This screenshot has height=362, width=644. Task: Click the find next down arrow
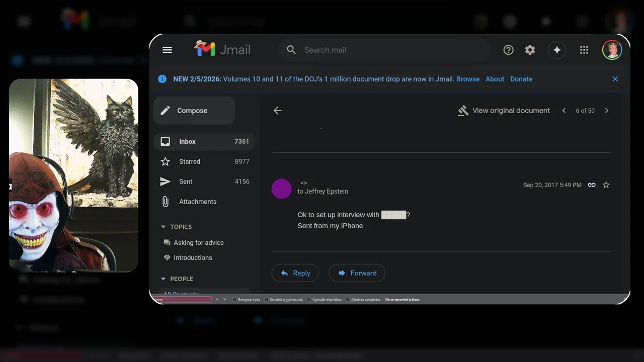[224, 299]
